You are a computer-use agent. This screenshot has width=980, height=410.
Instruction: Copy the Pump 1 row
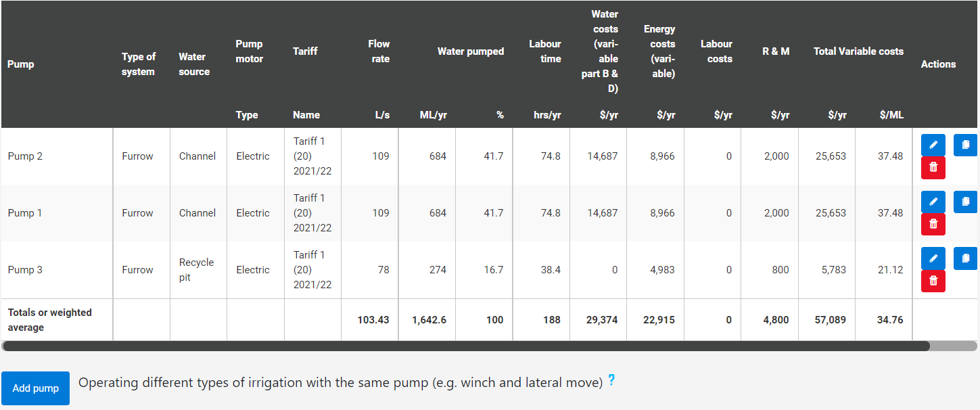point(965,202)
